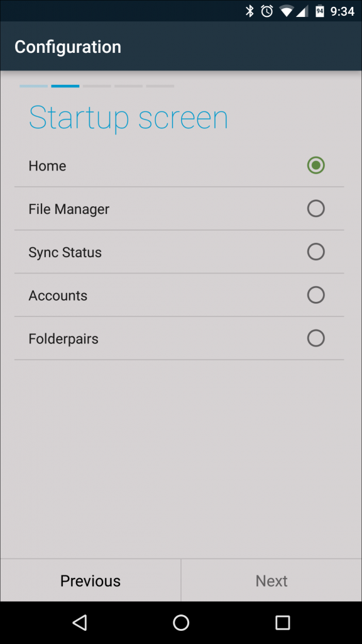362x644 pixels.
Task: Select Sync Status as startup screen
Action: (316, 252)
